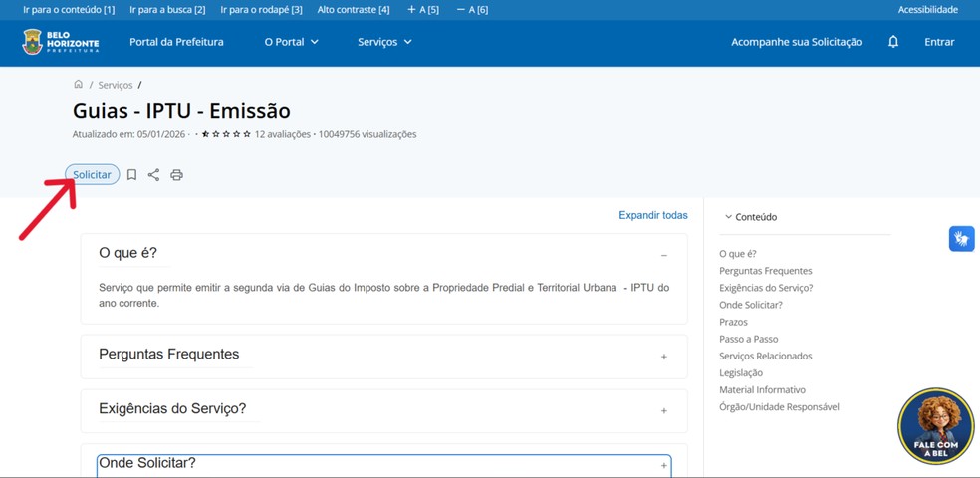Screen dimensions: 980x478
Task: Collapse the Conteúdo sidebar list
Action: pyautogui.click(x=751, y=217)
